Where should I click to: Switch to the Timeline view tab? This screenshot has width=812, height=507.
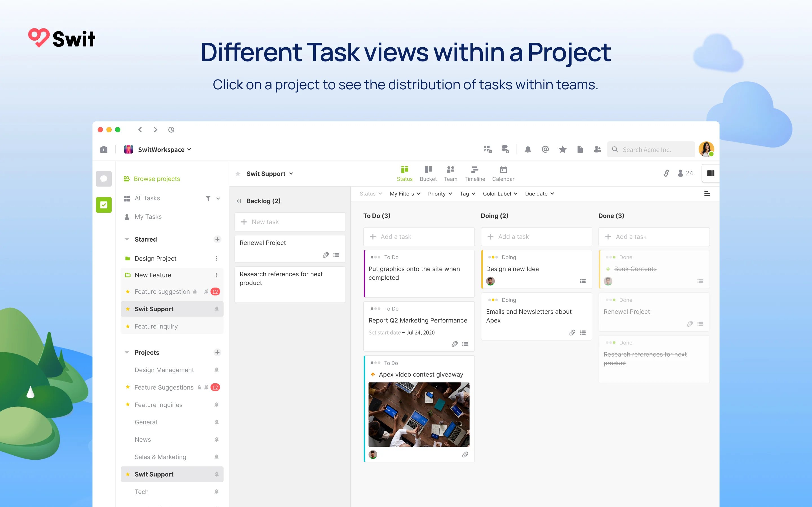click(475, 173)
